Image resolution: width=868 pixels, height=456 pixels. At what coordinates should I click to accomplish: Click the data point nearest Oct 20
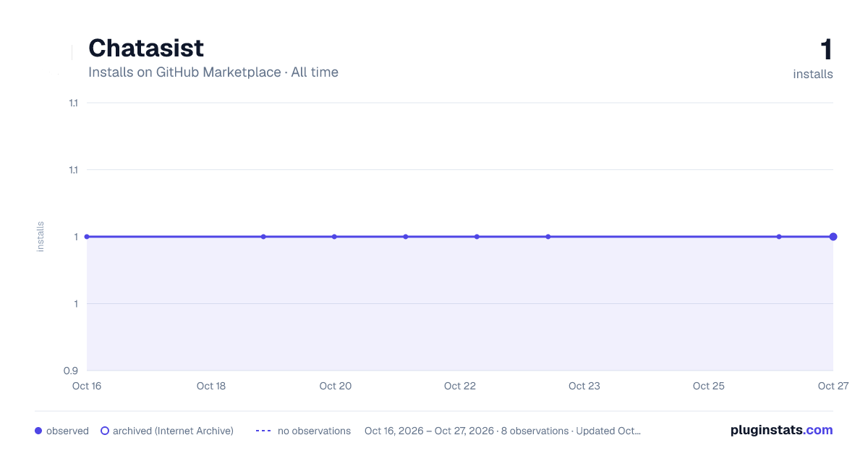click(334, 237)
